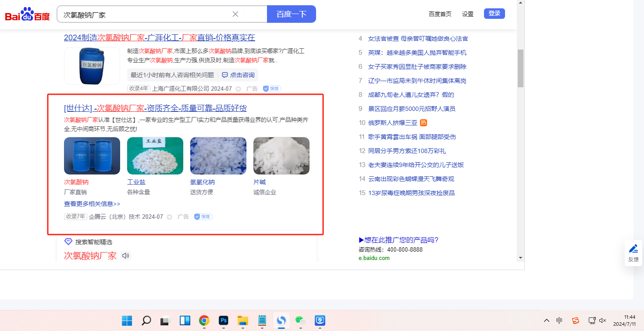Launch Google Chrome from the taskbar
The image size is (644, 331).
click(x=204, y=320)
